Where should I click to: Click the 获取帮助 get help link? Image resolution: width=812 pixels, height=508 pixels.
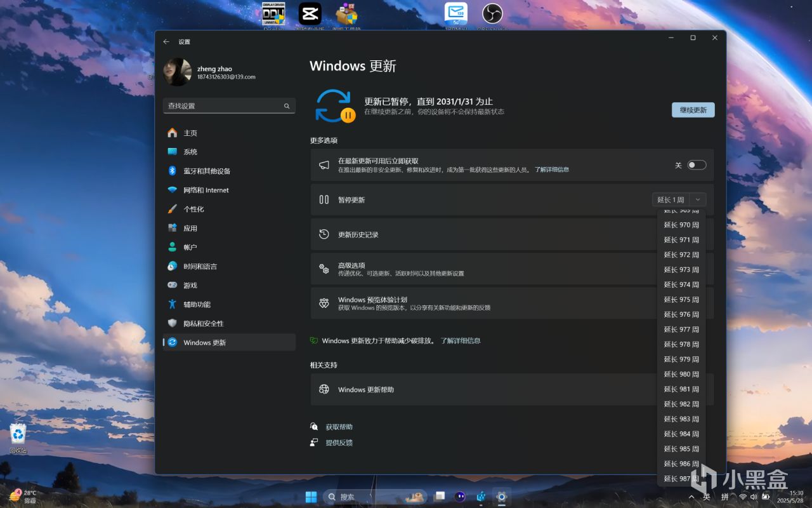coord(339,427)
